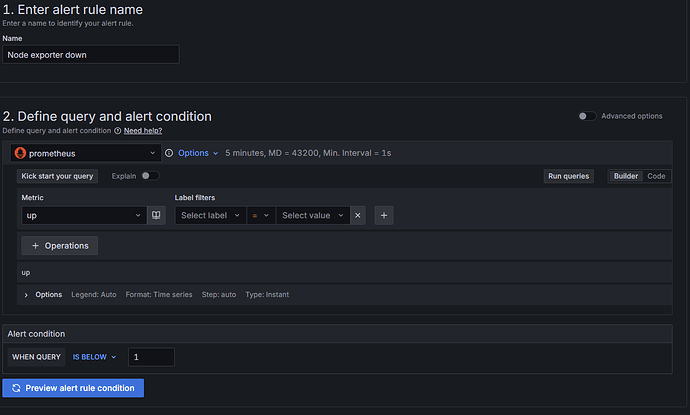Click the alert rule Name field
Viewport: 690px width, 415px height.
[91, 55]
